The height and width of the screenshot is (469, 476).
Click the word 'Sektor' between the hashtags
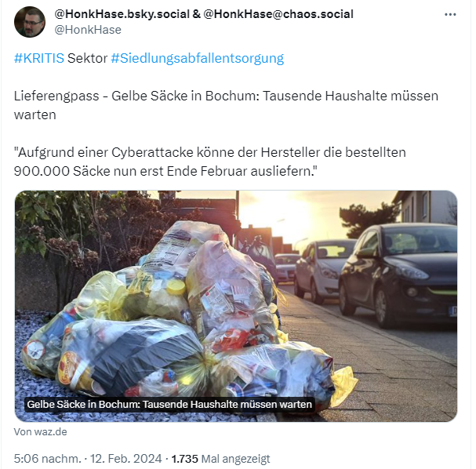pos(87,58)
